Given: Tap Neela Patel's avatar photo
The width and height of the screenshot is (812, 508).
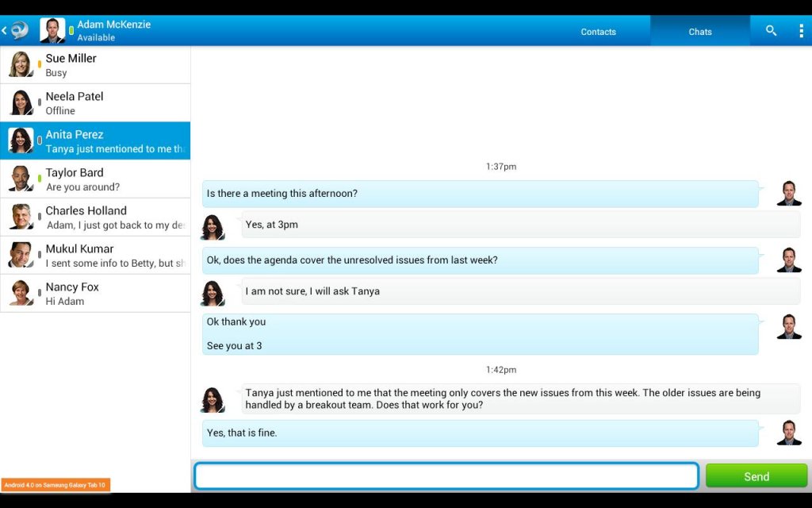Looking at the screenshot, I should point(21,102).
